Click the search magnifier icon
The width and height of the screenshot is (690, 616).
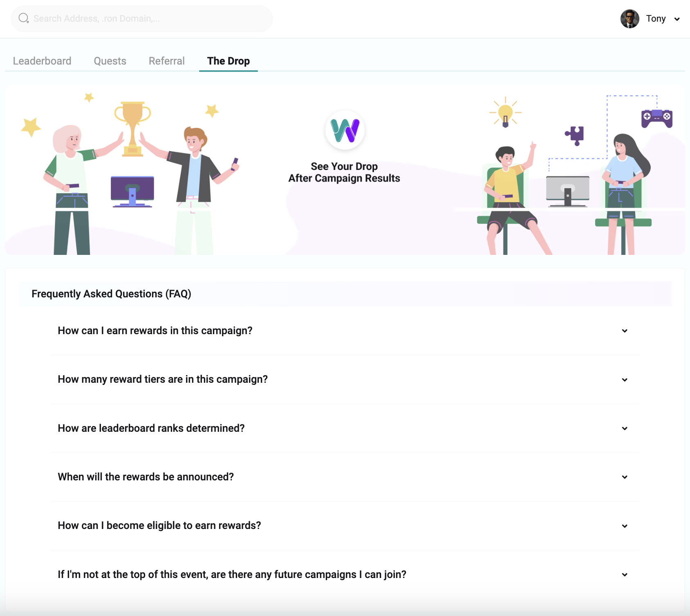click(24, 18)
